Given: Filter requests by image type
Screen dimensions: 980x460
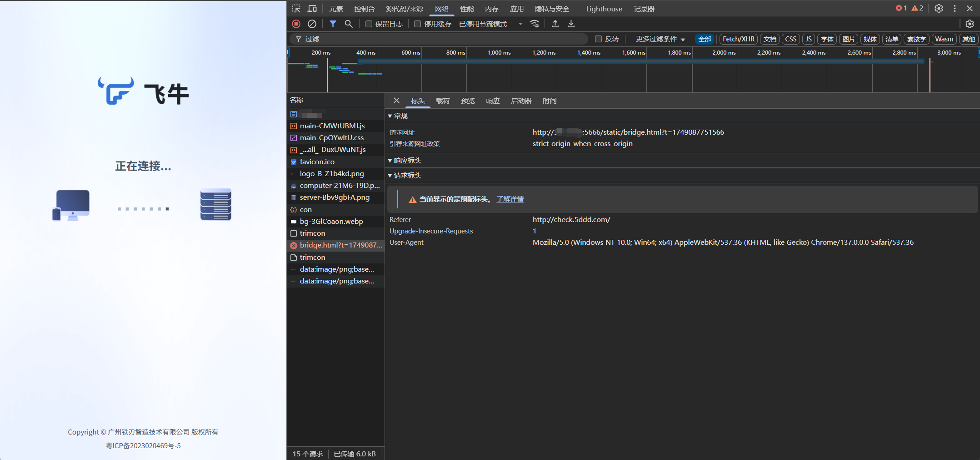Looking at the screenshot, I should (848, 39).
